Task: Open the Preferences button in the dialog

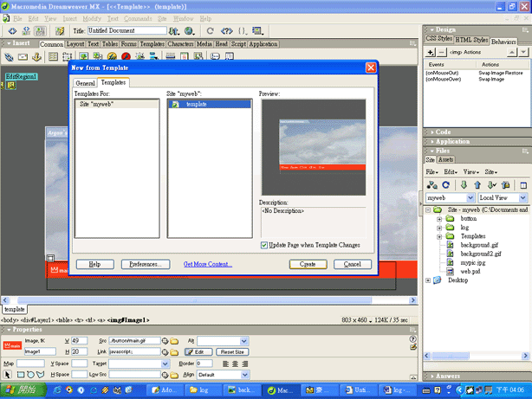Action: tap(146, 264)
